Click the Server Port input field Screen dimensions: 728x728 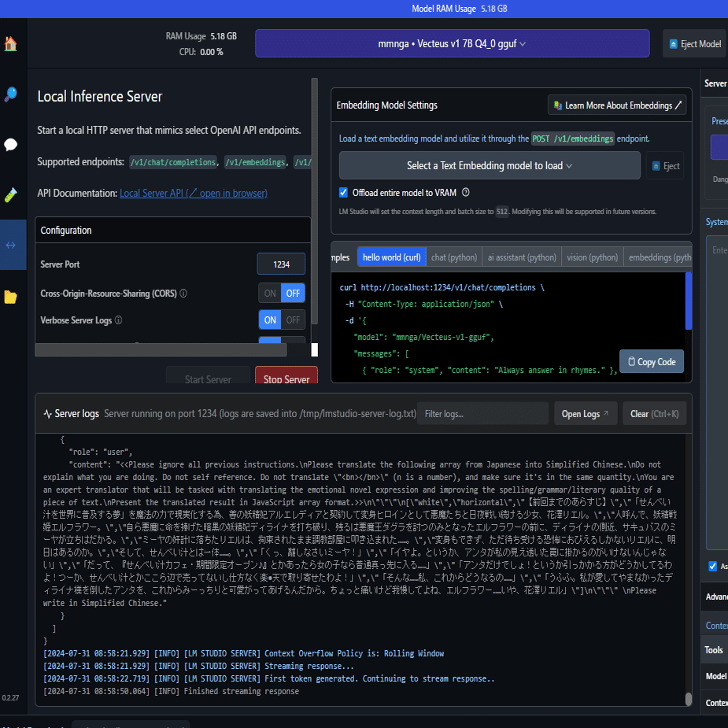[x=281, y=264]
